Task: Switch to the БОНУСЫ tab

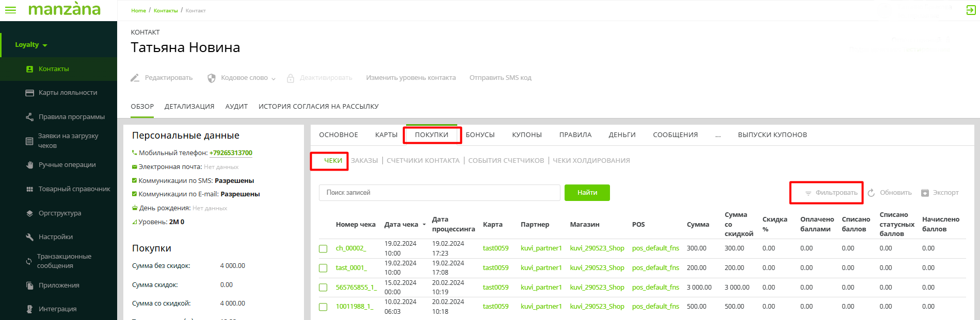Action: click(480, 135)
